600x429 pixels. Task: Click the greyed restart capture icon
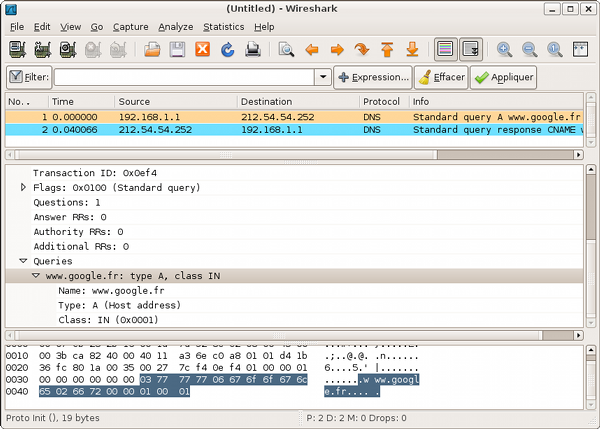(118, 50)
